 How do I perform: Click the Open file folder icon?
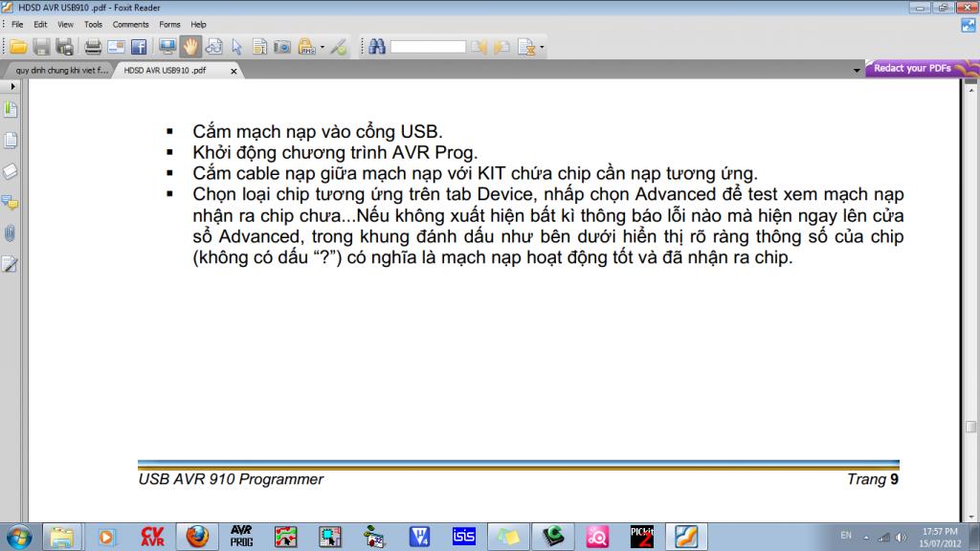18,47
